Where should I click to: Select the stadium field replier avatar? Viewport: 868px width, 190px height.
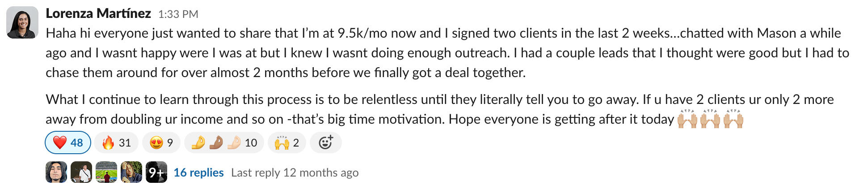pos(106,173)
